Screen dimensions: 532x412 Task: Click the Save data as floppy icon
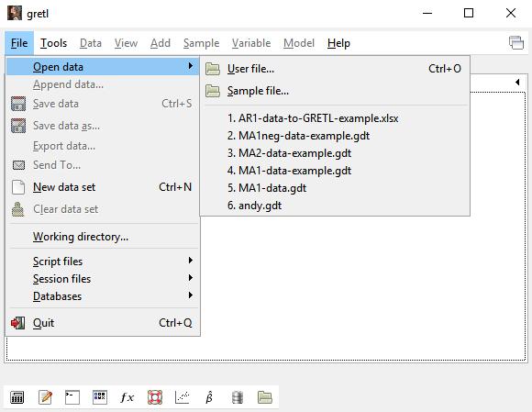tap(18, 126)
